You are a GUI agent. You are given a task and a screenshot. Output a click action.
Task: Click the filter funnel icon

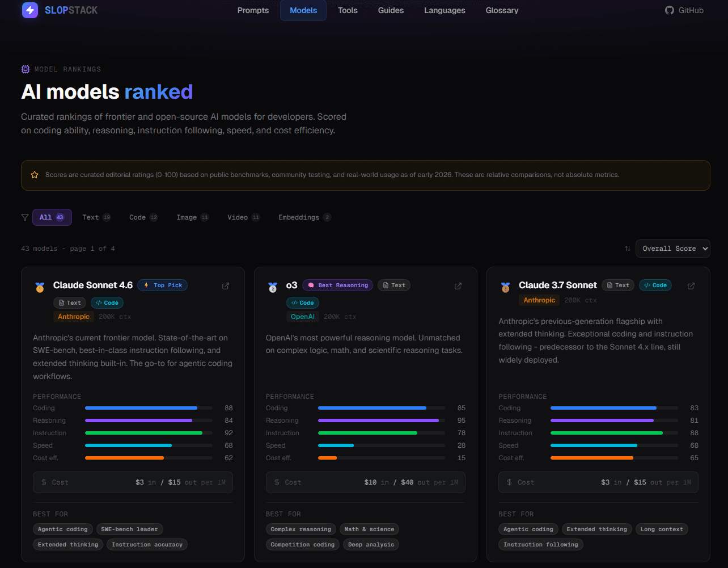coord(25,217)
